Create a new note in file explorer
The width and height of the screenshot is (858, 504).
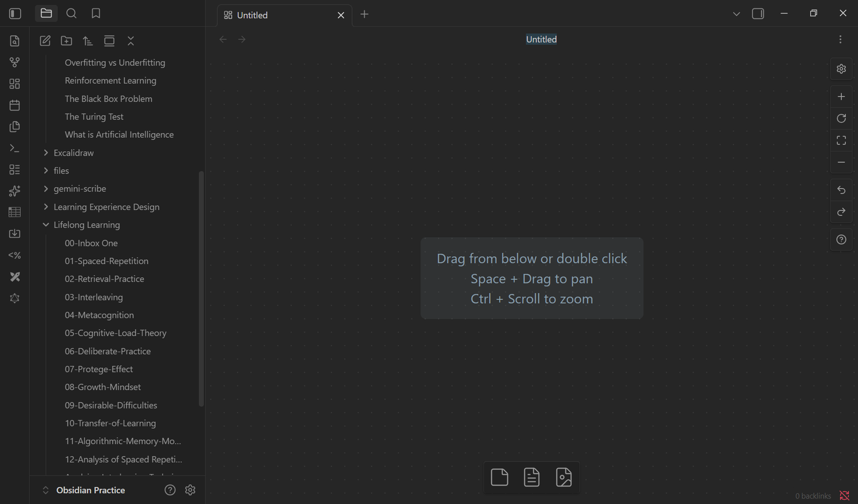(x=45, y=41)
